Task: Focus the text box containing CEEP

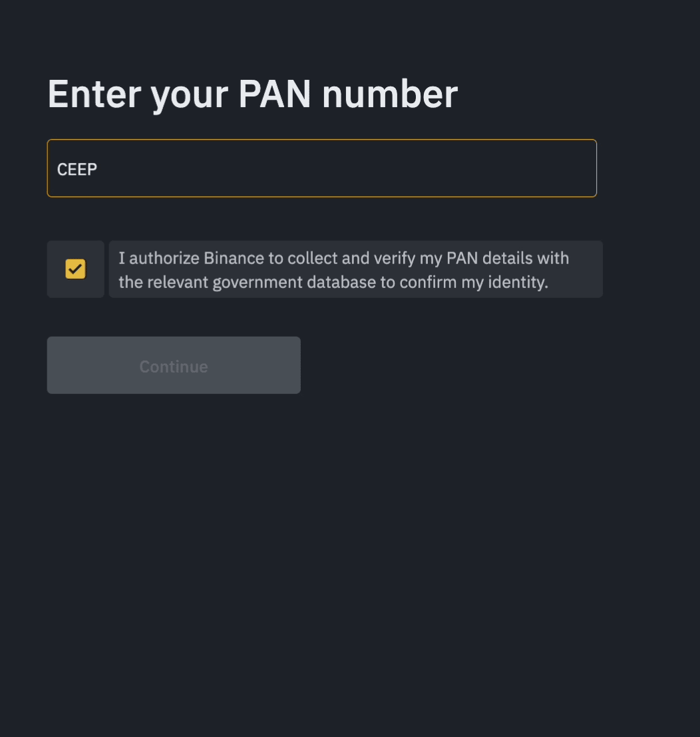Action: click(321, 168)
